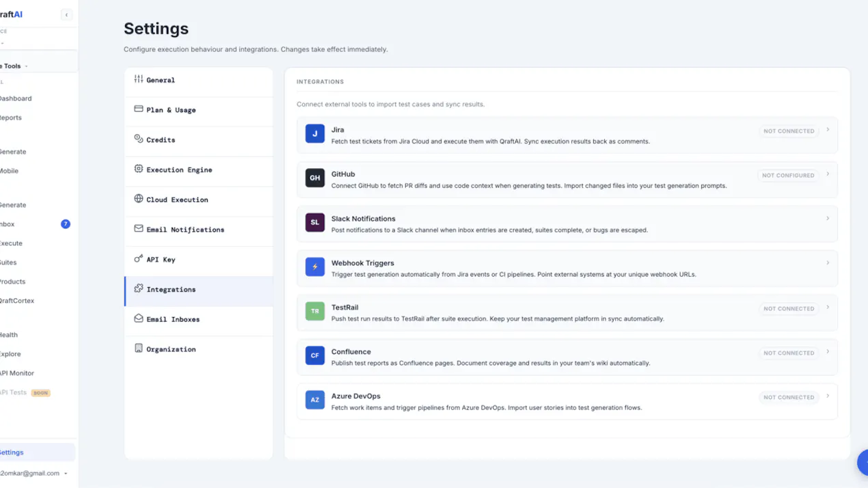Click the green TestRail TR logo
The width and height of the screenshot is (868, 488).
click(x=315, y=311)
